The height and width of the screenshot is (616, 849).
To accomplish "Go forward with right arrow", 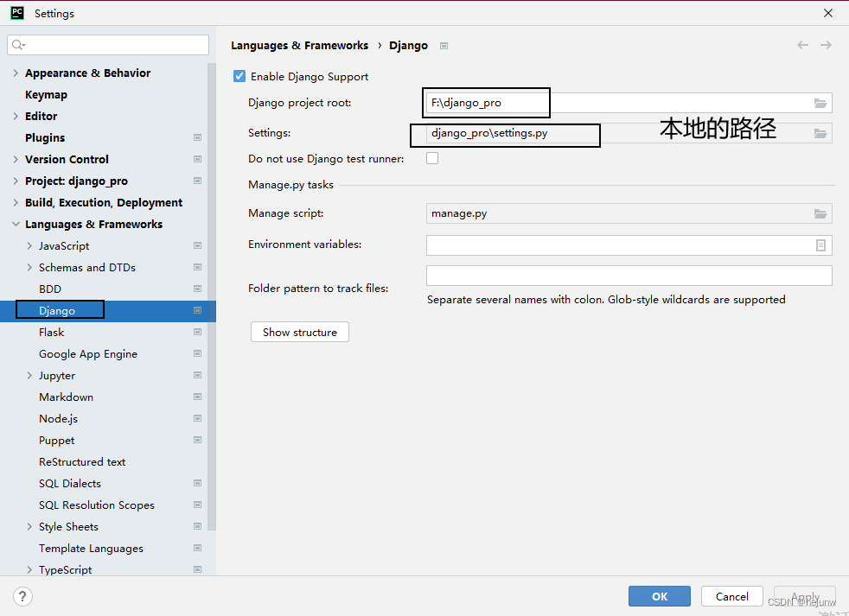I will (x=826, y=45).
